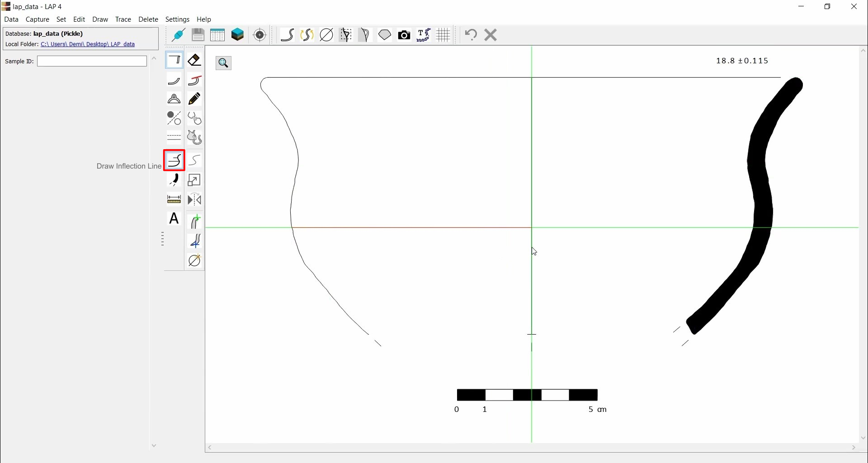Select the mirror flip tool
Screen dimensions: 868x463
click(194, 199)
